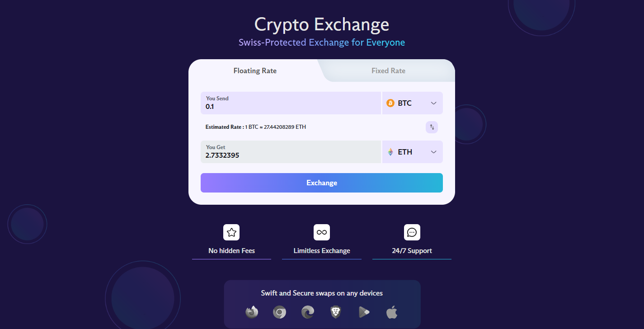This screenshot has width=644, height=329.
Task: Click the Bitcoin coin logo
Action: coord(390,103)
